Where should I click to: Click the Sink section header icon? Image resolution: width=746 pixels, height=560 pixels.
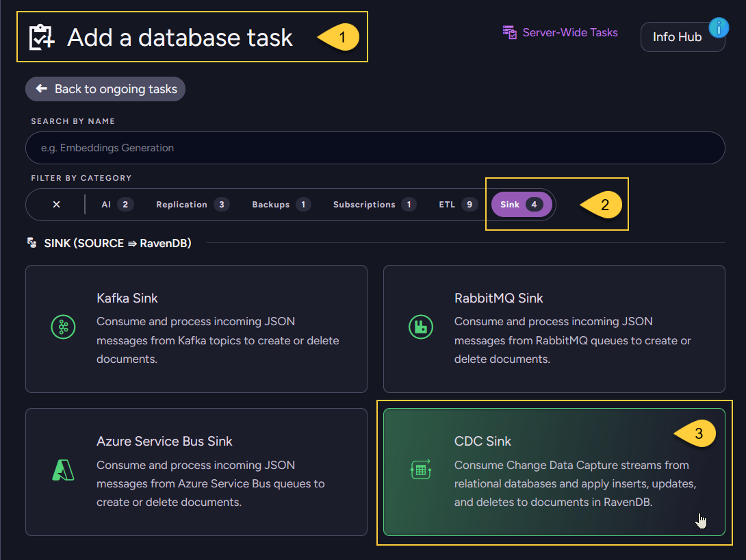coord(32,243)
